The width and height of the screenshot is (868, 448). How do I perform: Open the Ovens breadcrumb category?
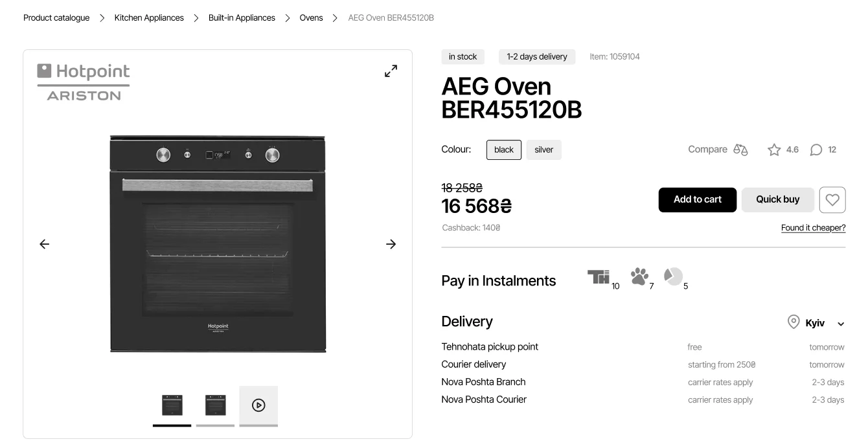coord(311,17)
